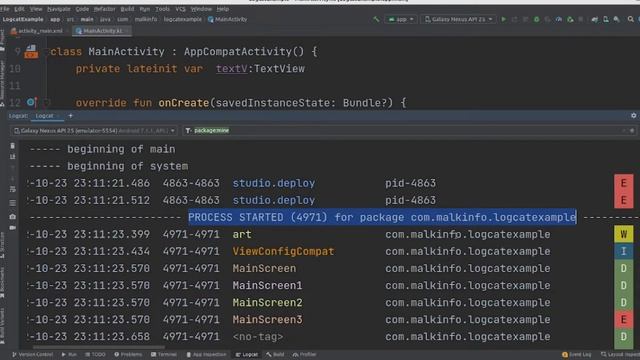
Task: Click LogcatExample breadcrumb
Action: (23, 19)
